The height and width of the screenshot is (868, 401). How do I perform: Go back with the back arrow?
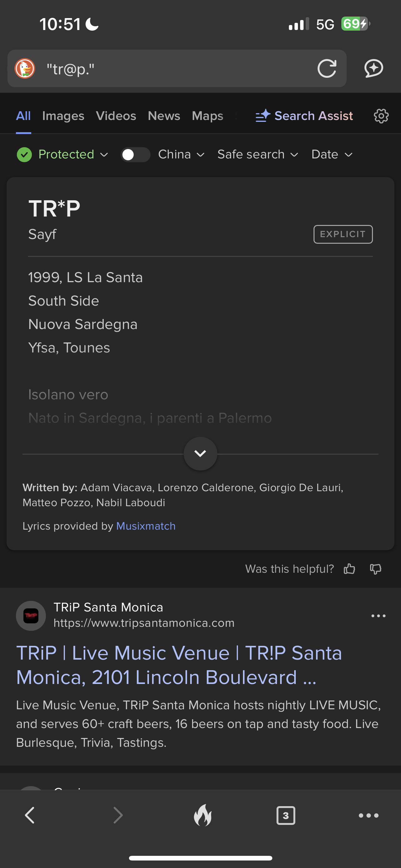point(30,816)
